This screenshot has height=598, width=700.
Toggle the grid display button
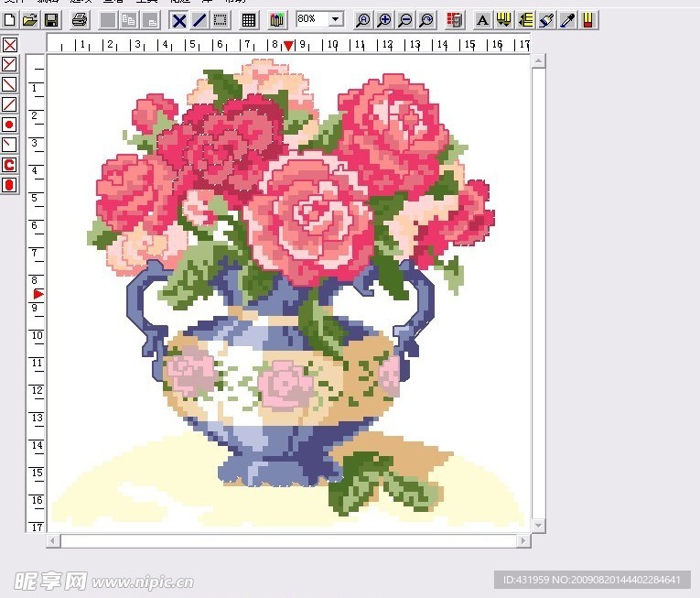point(248,20)
